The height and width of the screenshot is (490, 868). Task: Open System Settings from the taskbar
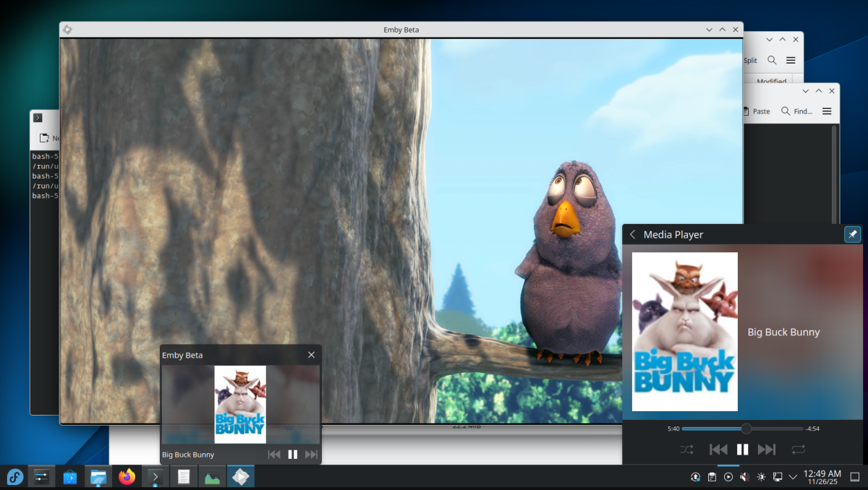pos(41,477)
